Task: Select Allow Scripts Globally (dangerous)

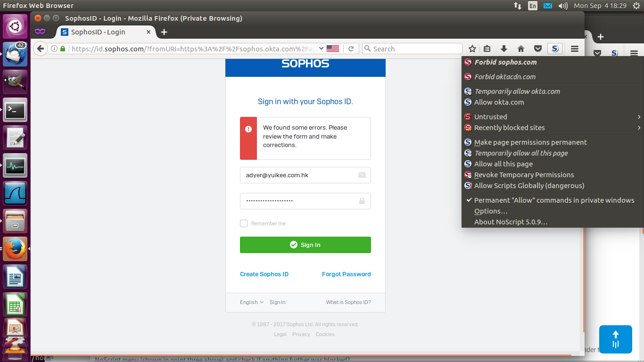Action: click(x=553, y=186)
